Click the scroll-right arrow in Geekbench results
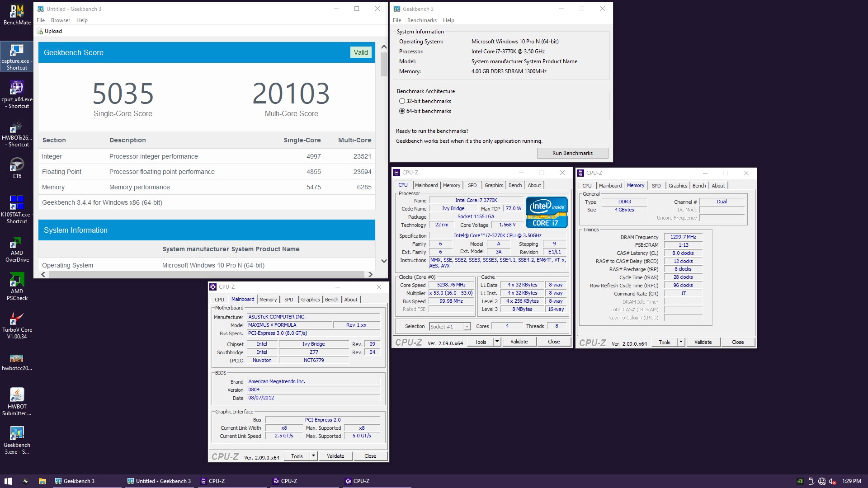Viewport: 868px width, 488px height. tap(370, 274)
